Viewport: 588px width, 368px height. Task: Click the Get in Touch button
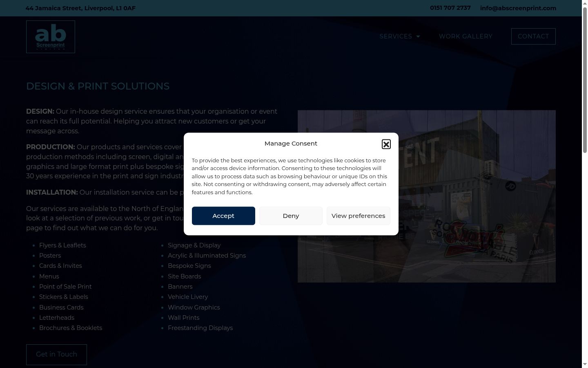point(56,355)
